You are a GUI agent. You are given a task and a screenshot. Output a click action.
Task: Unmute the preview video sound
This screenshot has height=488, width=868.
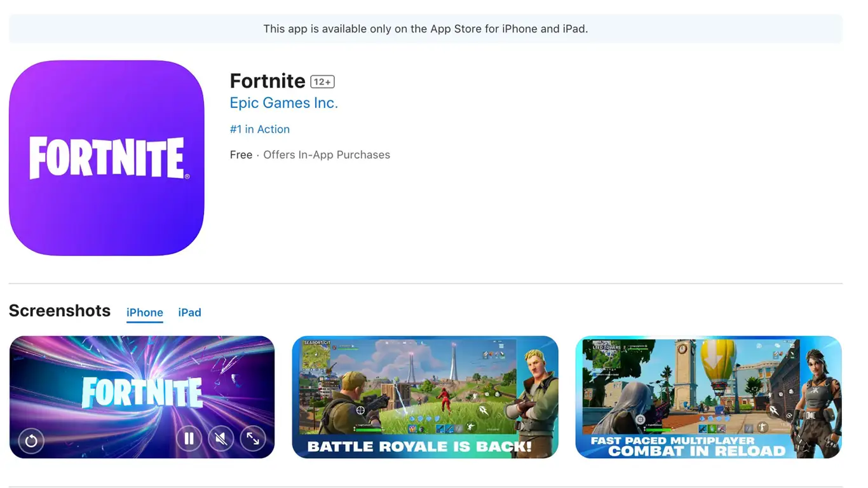click(221, 438)
